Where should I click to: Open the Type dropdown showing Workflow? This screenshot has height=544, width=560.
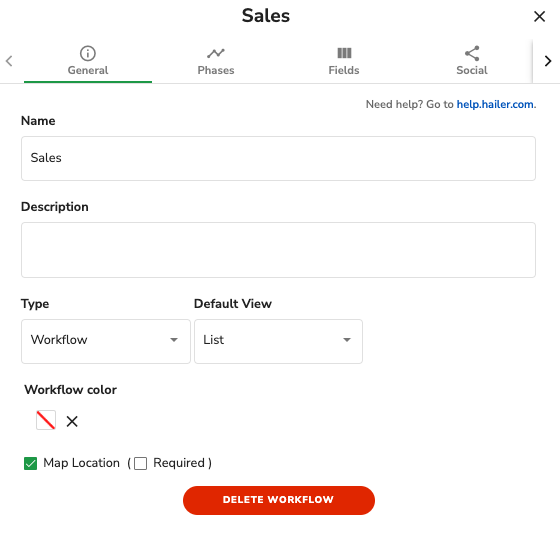106,341
